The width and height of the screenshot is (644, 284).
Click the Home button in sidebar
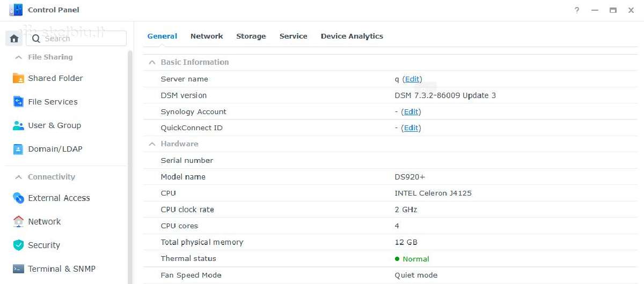(14, 39)
